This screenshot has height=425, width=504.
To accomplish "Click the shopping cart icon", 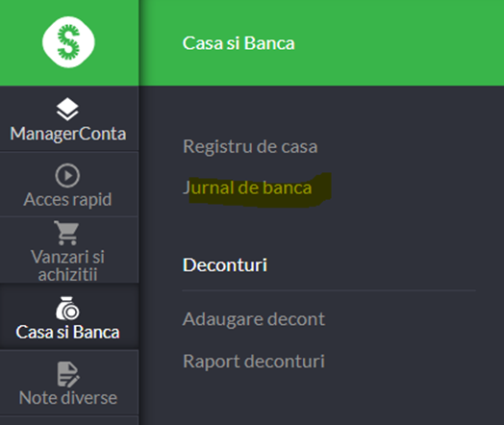I will tap(66, 234).
